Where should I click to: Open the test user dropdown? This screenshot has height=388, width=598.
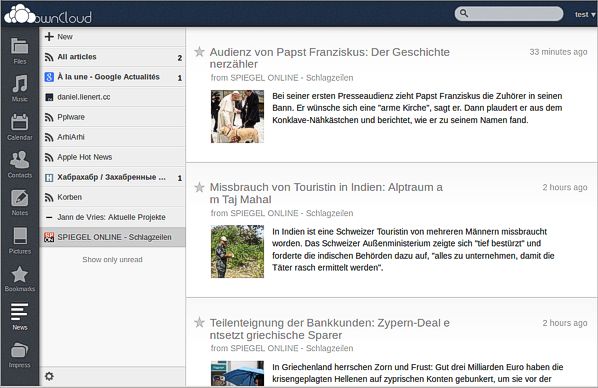584,14
